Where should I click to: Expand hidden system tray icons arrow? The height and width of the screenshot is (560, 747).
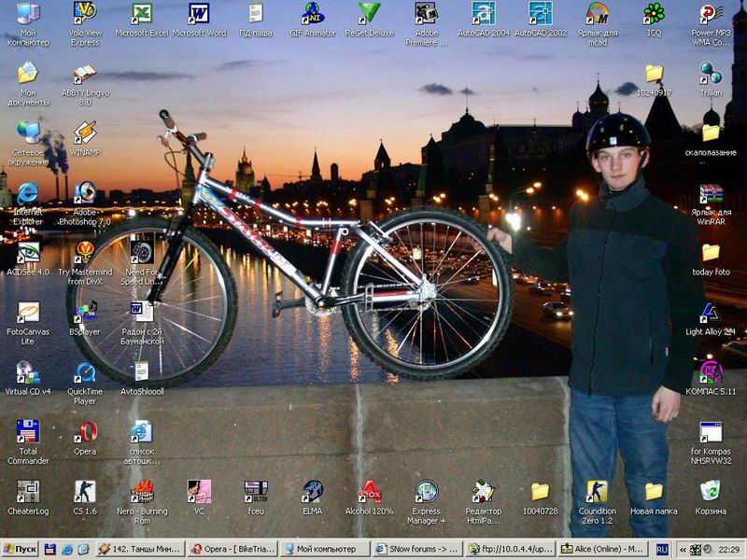click(x=683, y=550)
